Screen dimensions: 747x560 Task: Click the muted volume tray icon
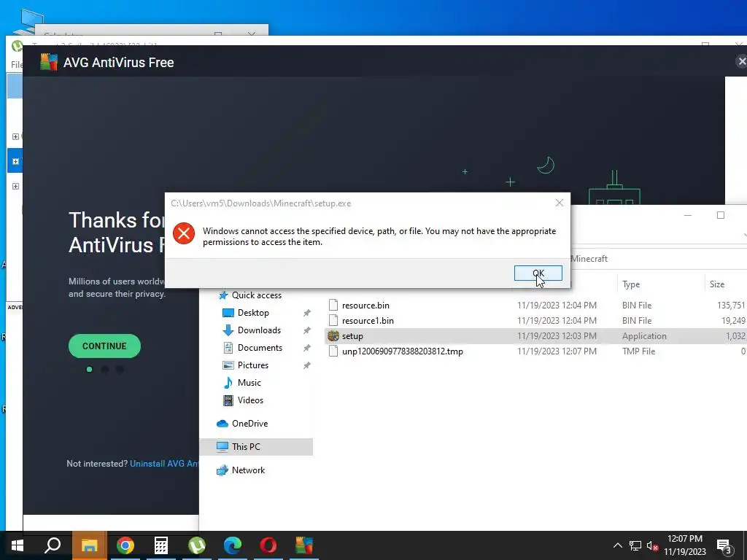tap(653, 545)
